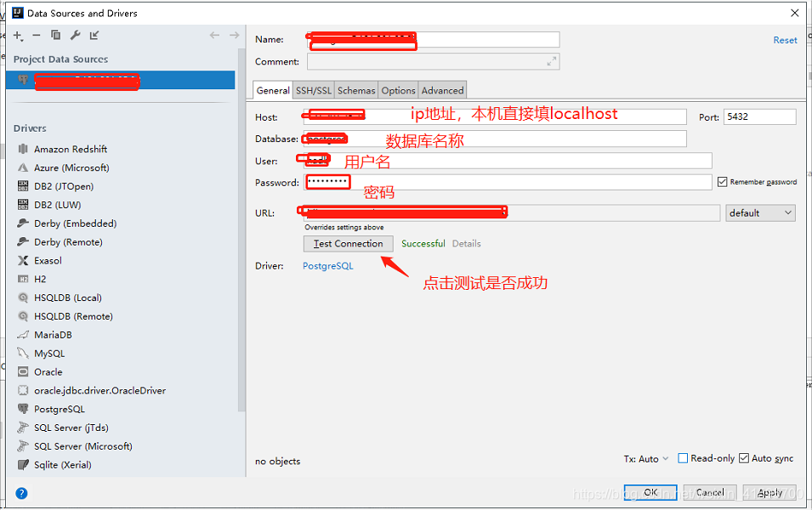Select SQL Server (jTds) driver icon
This screenshot has width=812, height=510.
tap(23, 428)
